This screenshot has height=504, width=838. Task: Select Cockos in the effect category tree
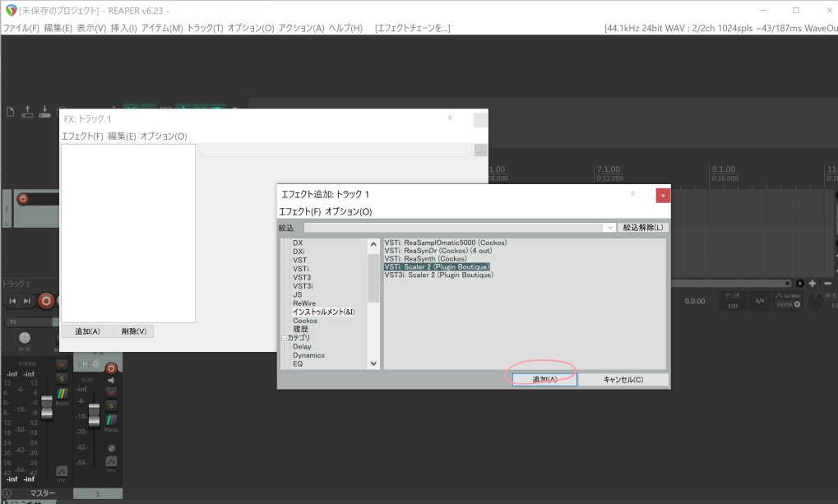(x=304, y=321)
